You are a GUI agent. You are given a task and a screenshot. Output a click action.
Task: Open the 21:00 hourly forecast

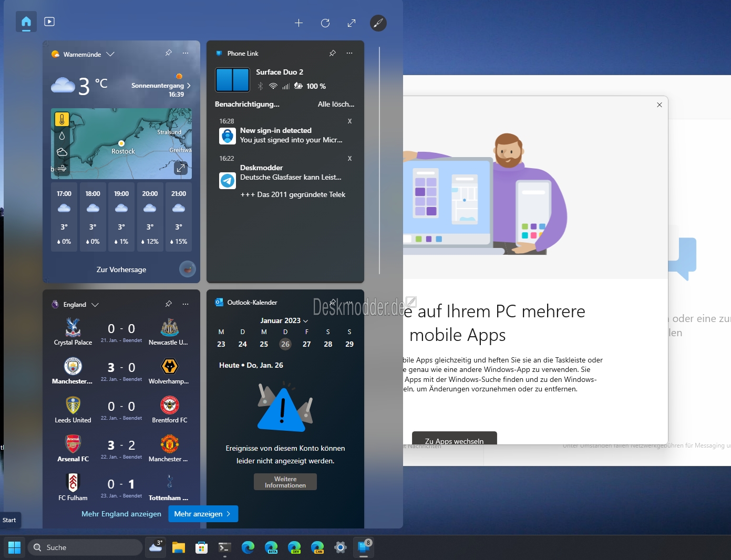(179, 217)
